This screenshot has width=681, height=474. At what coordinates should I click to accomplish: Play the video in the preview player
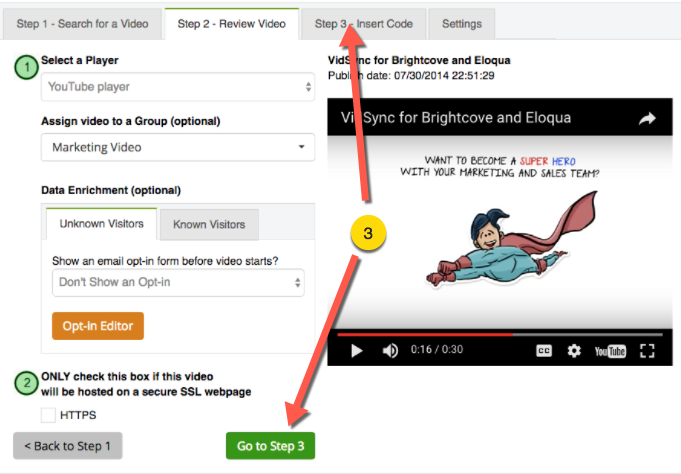357,350
